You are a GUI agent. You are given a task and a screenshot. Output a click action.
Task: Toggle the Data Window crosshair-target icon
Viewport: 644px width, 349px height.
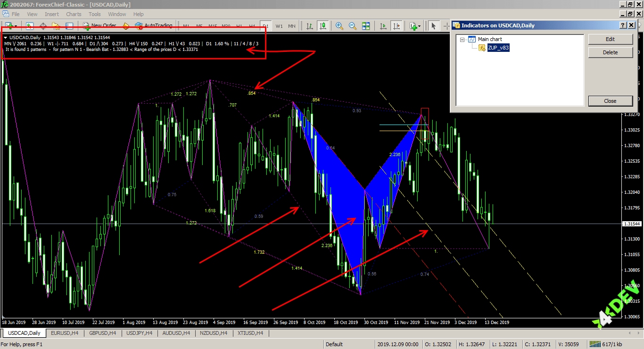[43, 26]
